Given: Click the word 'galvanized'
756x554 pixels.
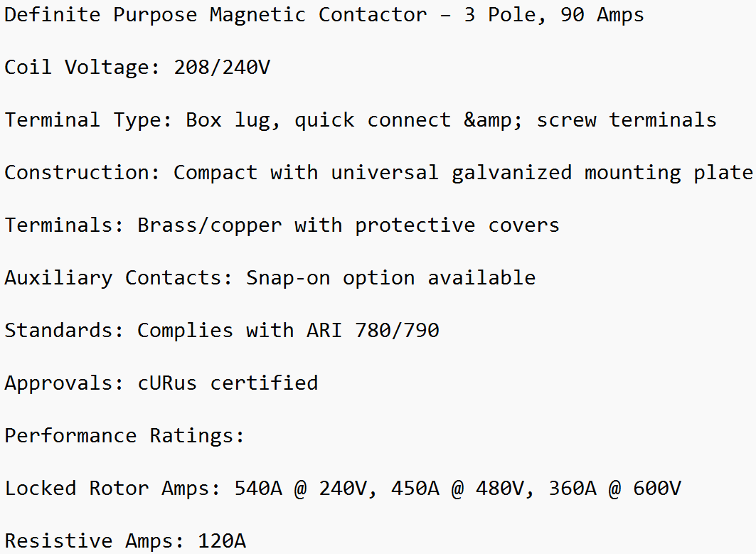Looking at the screenshot, I should (511, 173).
